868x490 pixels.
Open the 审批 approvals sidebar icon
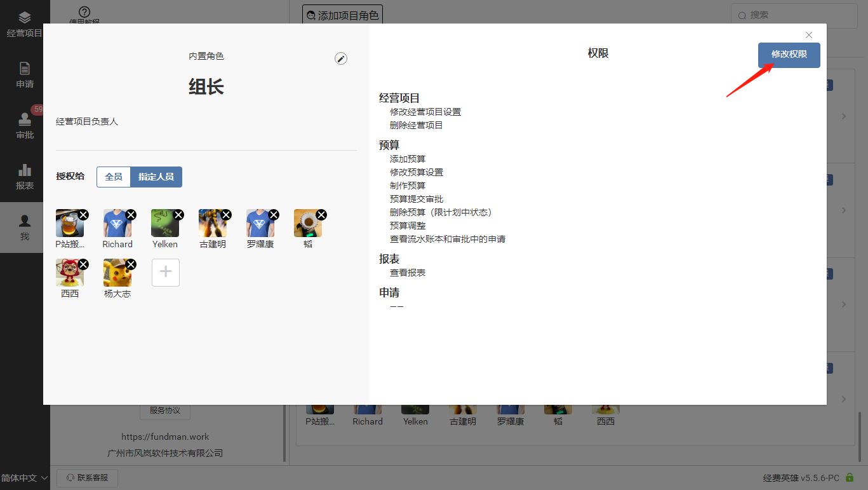point(25,126)
